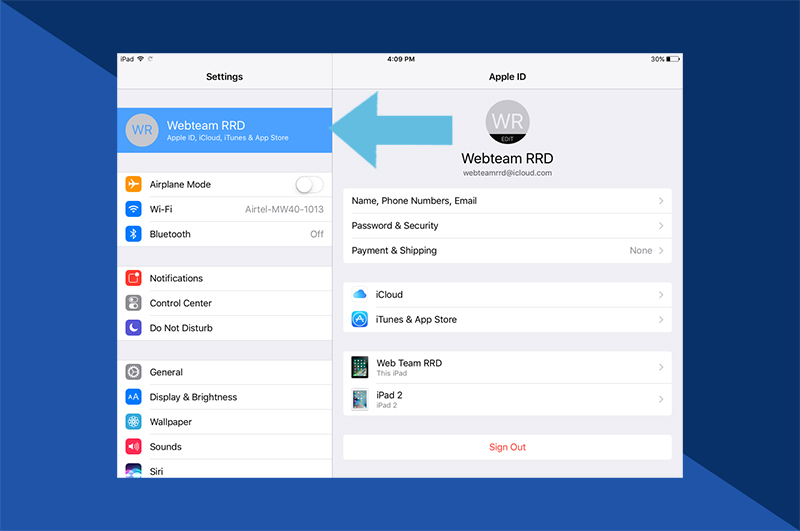
Task: Tap the Wi-Fi signal status bar icon
Action: point(141,59)
